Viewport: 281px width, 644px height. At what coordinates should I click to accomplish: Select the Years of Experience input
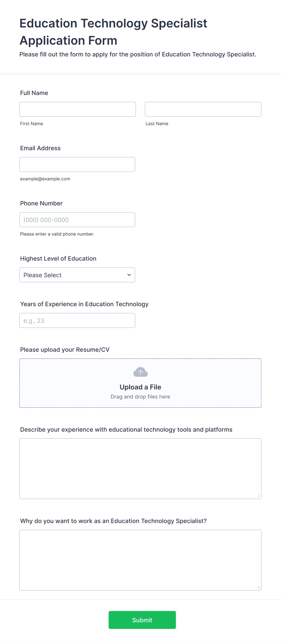click(77, 320)
